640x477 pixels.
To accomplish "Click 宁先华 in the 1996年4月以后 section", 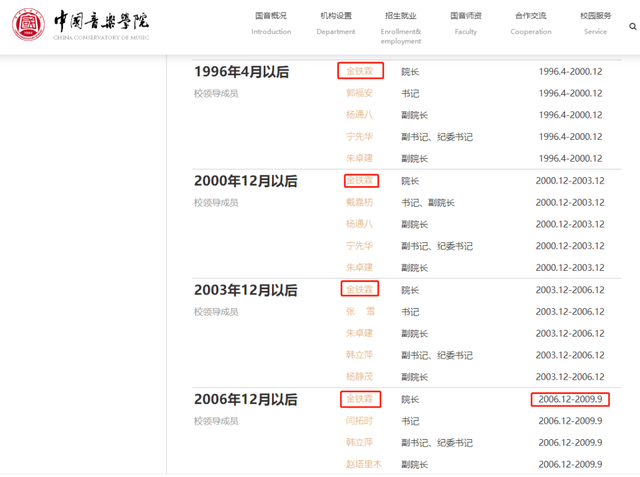I will pos(360,136).
